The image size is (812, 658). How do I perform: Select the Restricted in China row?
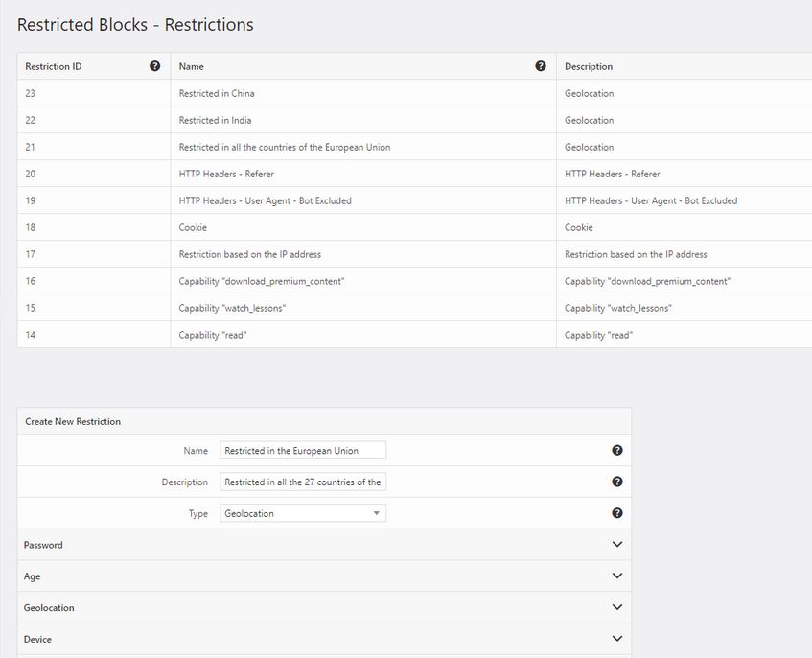pyautogui.click(x=415, y=93)
